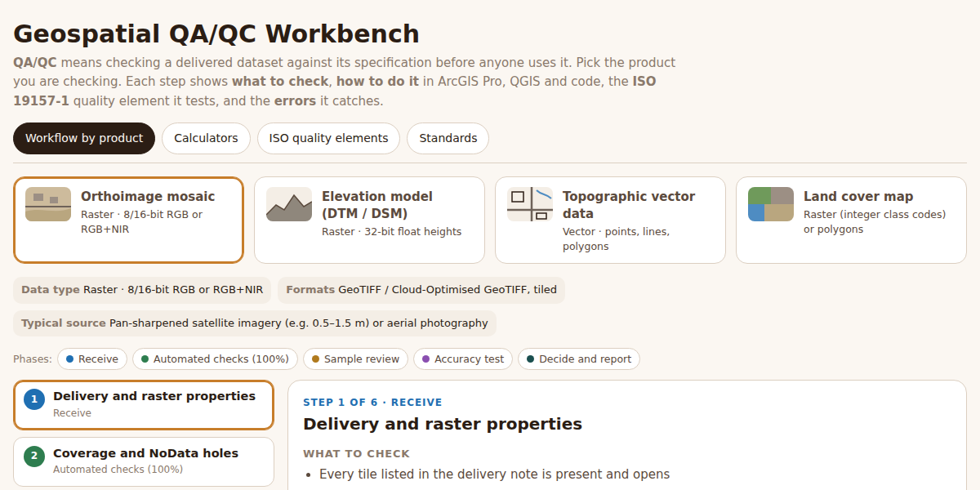Open the Workflow by product tab
The image size is (980, 490).
click(x=84, y=138)
